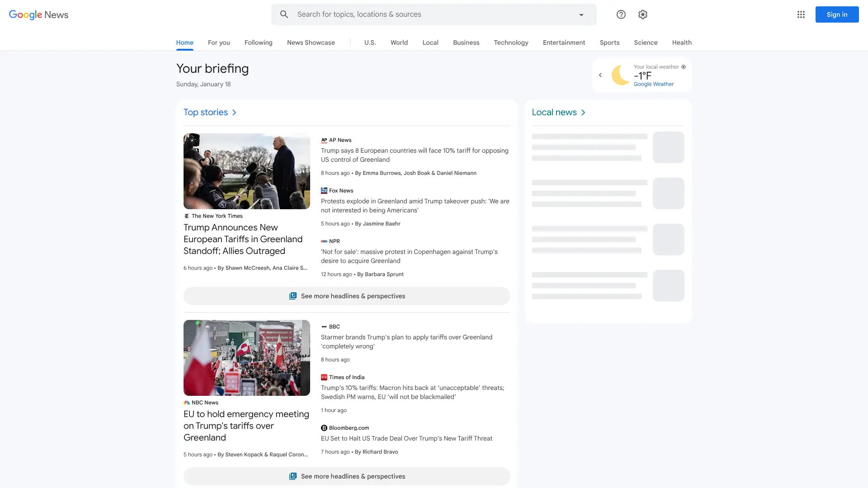The width and height of the screenshot is (868, 488).
Task: Open Bloomberg EU Set to Halt Trade Deal story
Action: pyautogui.click(x=406, y=438)
